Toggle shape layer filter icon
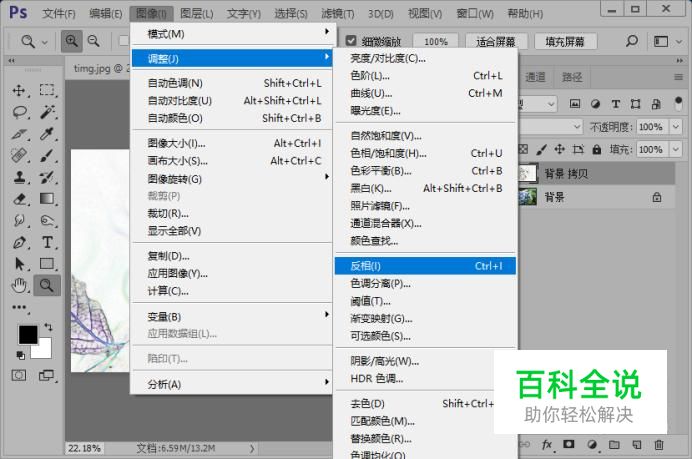 click(636, 104)
